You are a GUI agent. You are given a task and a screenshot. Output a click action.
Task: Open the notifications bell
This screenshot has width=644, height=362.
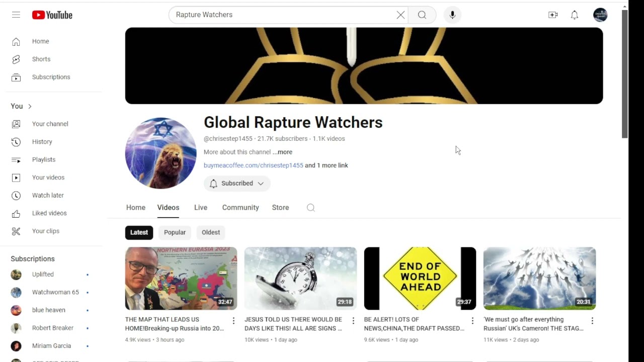click(575, 15)
